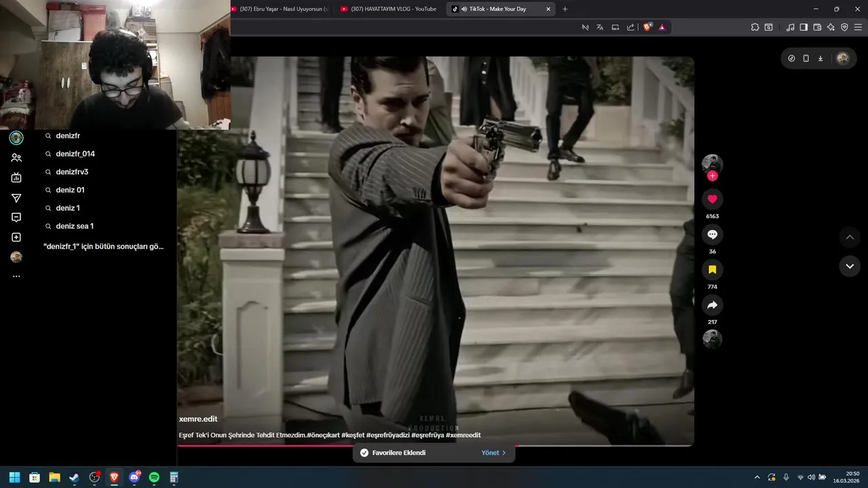
Task: Expand the system tray hidden icons chevron
Action: [x=757, y=477]
